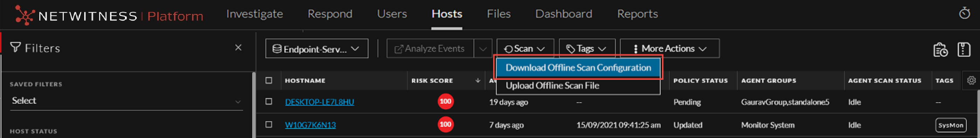
Task: Open the scheduled clipboard icon
Action: 940,49
